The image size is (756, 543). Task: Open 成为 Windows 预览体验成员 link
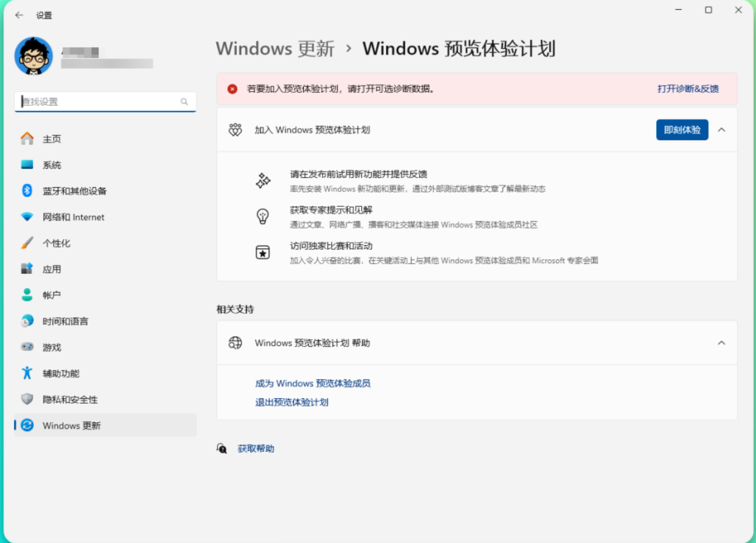(x=313, y=383)
